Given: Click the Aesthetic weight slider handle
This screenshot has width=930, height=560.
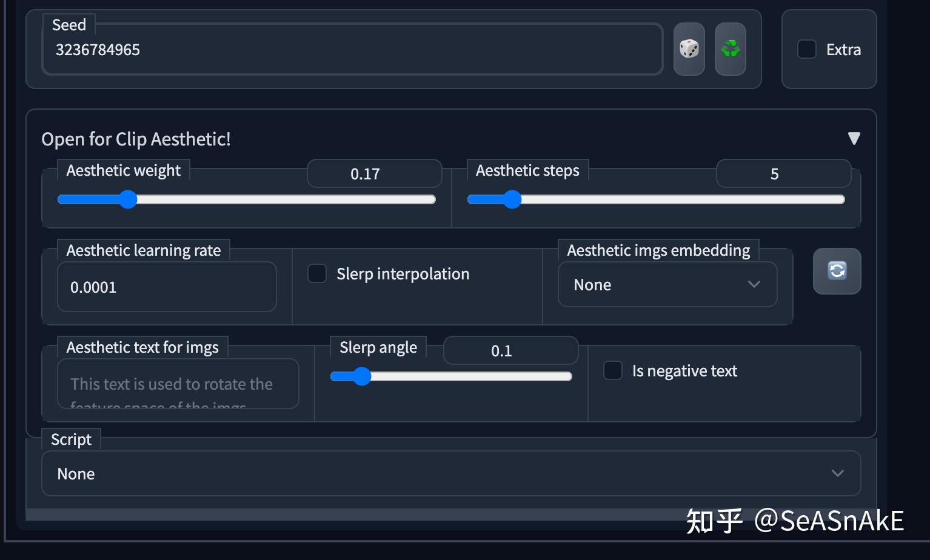Looking at the screenshot, I should (x=128, y=199).
